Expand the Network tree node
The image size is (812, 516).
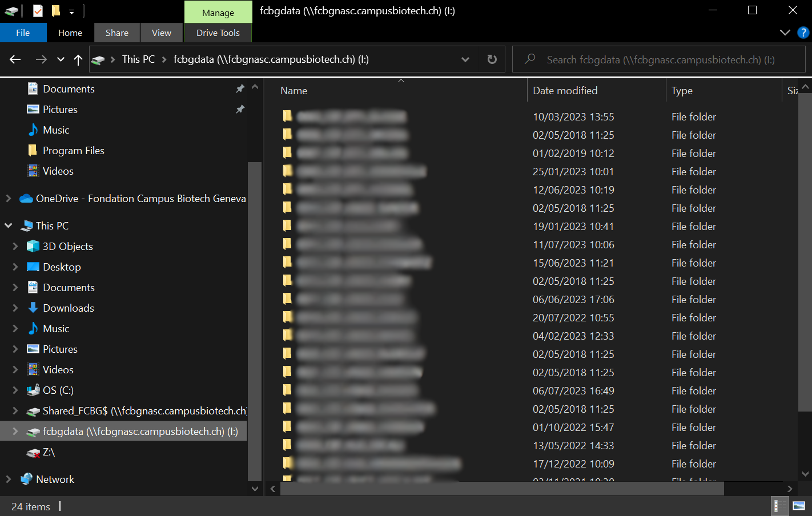(x=8, y=479)
